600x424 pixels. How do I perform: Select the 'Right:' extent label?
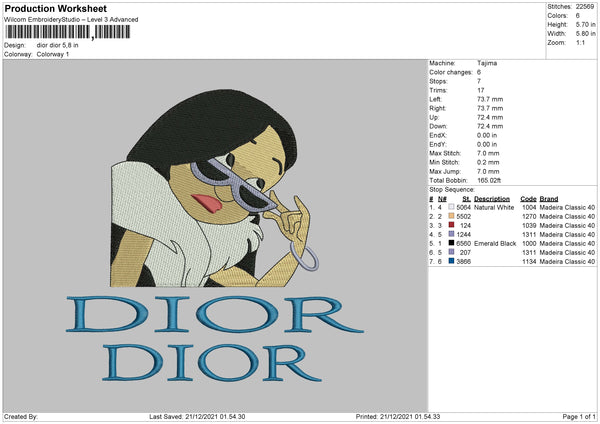(437, 108)
